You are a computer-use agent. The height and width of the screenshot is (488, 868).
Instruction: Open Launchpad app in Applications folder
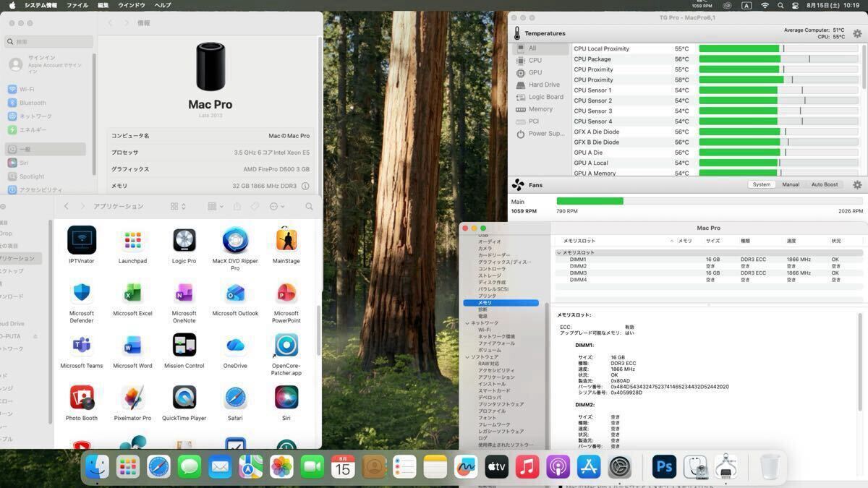click(132, 240)
